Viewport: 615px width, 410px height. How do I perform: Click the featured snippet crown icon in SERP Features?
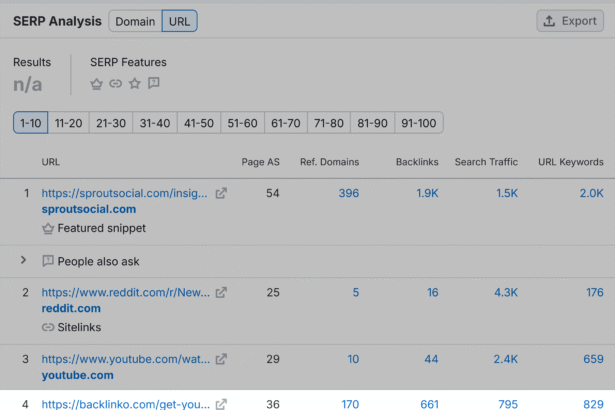(x=97, y=83)
